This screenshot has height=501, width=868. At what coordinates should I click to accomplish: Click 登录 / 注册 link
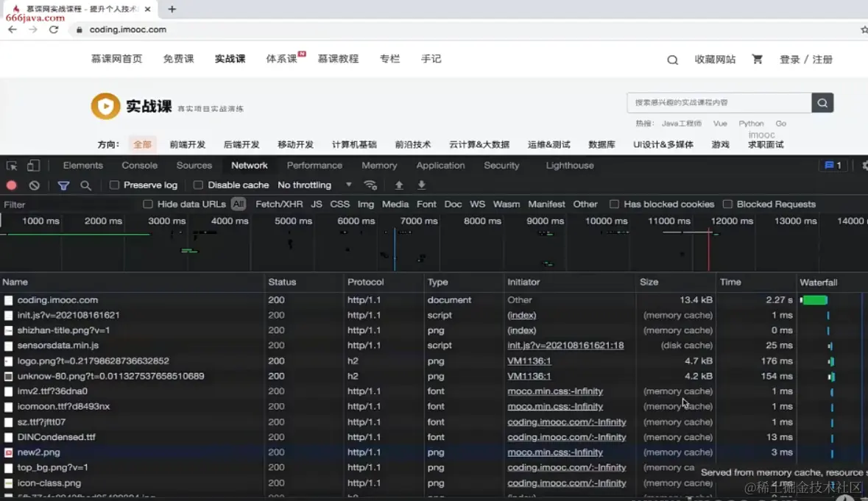(806, 59)
